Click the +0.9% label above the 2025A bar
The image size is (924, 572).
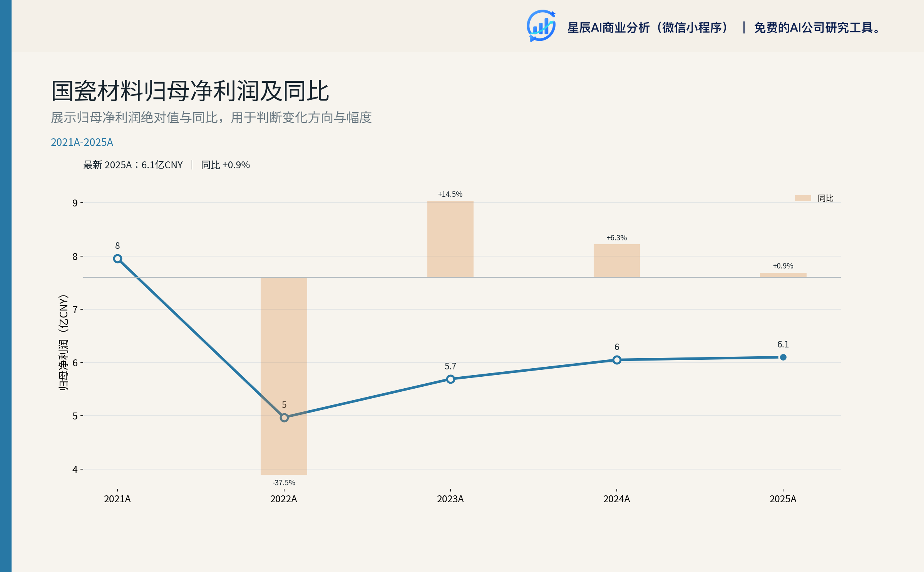[783, 266]
